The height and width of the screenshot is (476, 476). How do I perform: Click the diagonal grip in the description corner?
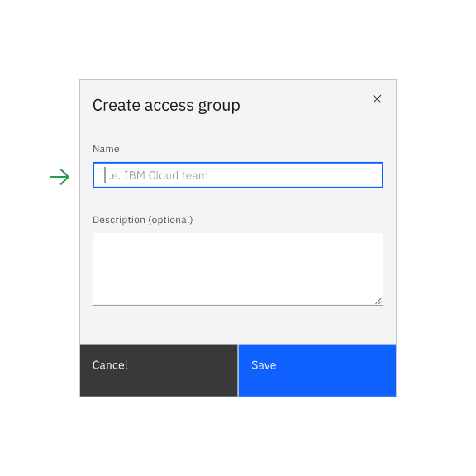click(x=378, y=301)
